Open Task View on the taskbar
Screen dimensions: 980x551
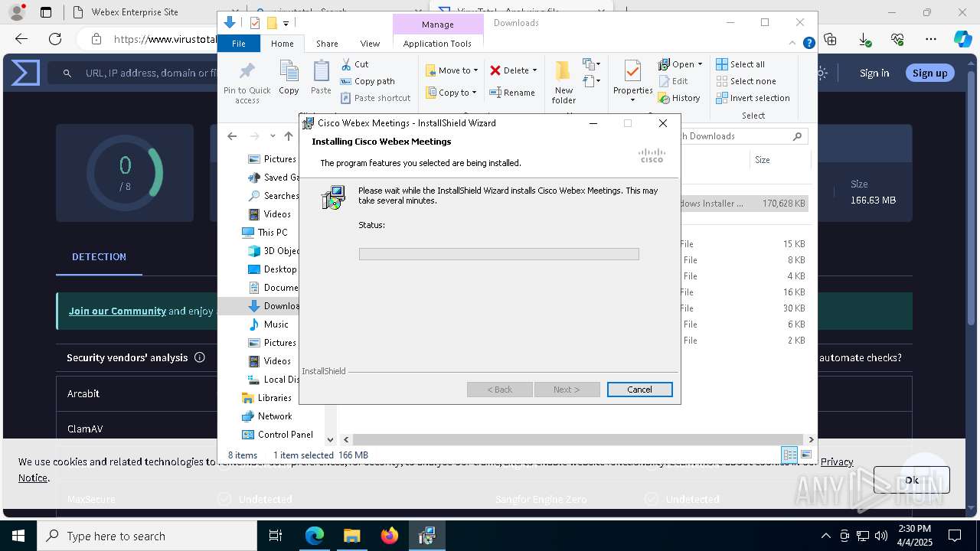click(x=276, y=536)
